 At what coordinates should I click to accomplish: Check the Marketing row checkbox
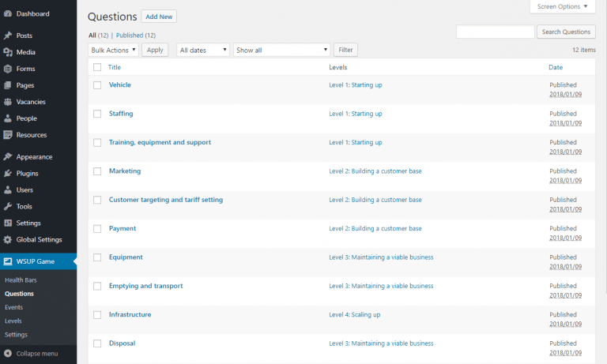tap(97, 171)
